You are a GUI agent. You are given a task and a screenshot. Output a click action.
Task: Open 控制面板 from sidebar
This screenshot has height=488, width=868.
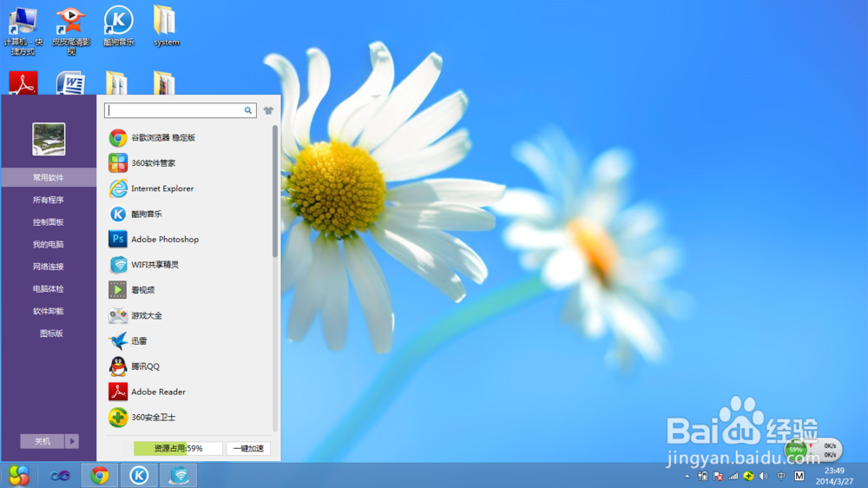pyautogui.click(x=49, y=221)
